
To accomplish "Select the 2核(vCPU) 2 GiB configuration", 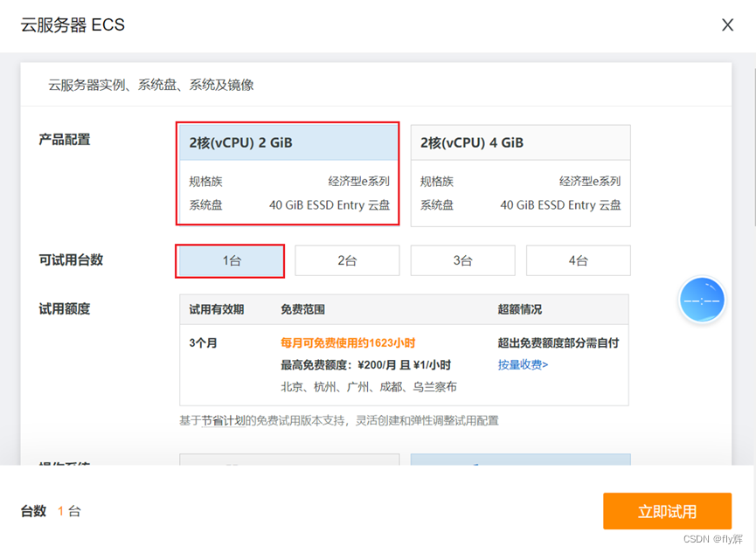I will click(x=288, y=174).
